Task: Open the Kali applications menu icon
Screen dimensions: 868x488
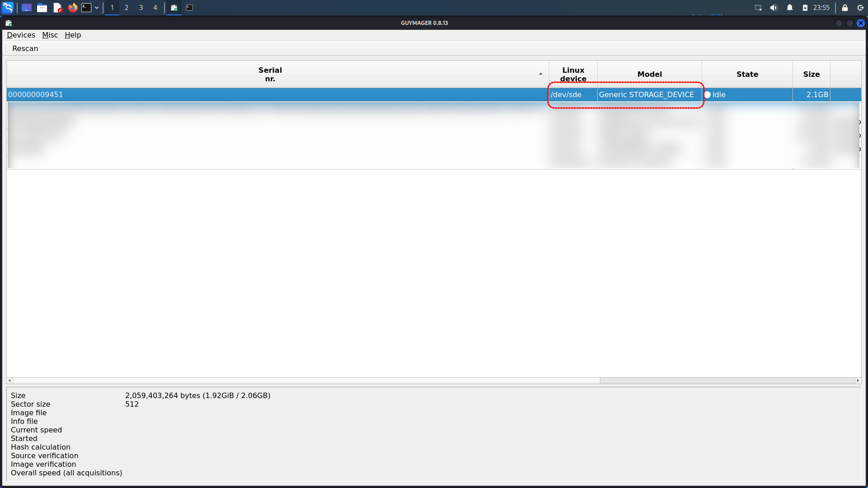Action: coord(8,8)
